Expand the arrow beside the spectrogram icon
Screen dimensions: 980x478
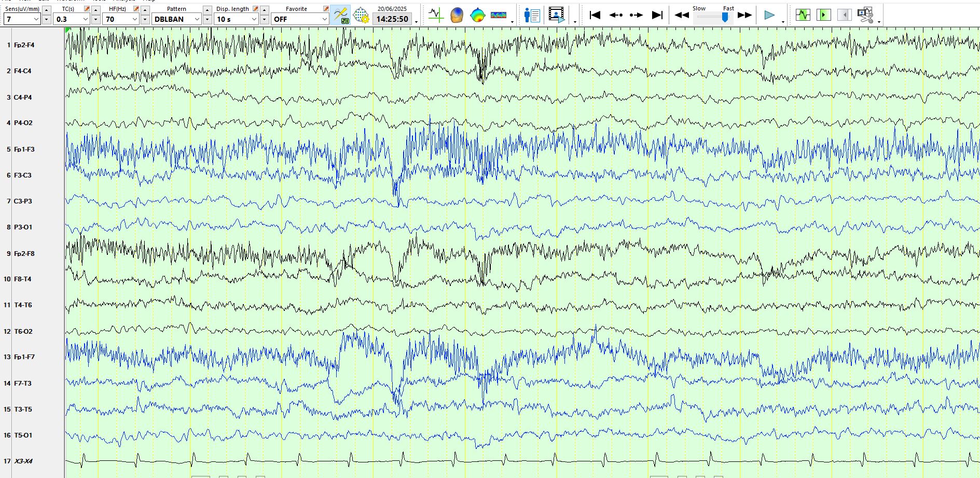[512, 22]
